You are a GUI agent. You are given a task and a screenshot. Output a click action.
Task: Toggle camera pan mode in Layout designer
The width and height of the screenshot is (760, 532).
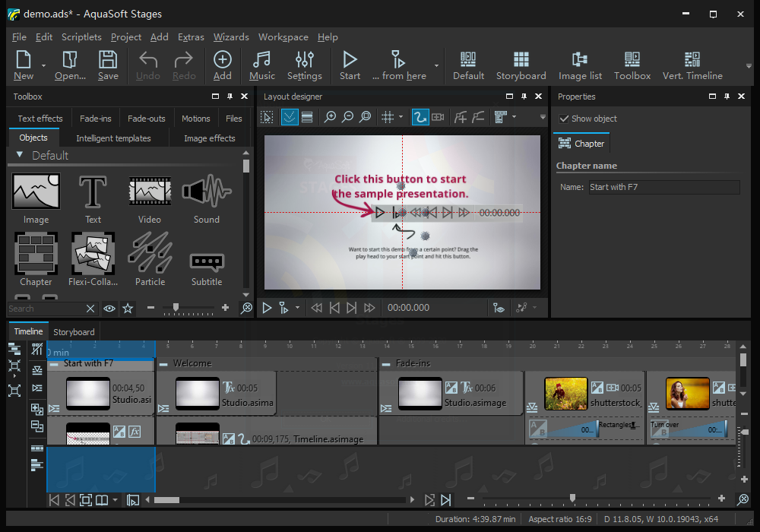point(438,117)
